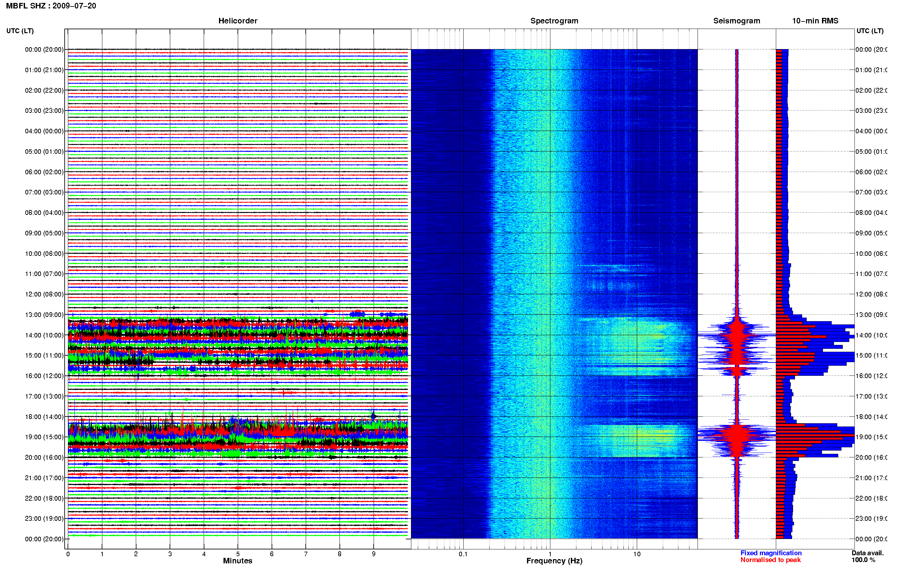Click the left-axis label '19:00 (15:00)'
Viewport: 924px width, 578px height.
pyautogui.click(x=44, y=437)
